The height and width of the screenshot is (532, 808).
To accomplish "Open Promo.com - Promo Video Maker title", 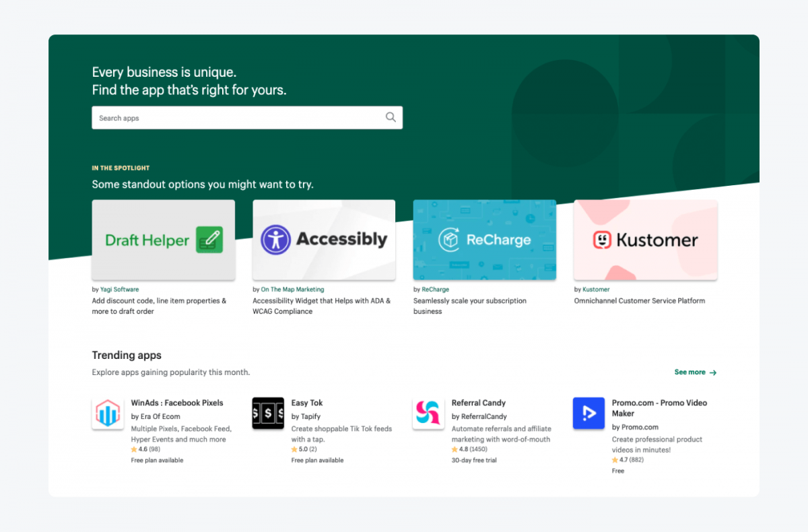I will tap(659, 408).
